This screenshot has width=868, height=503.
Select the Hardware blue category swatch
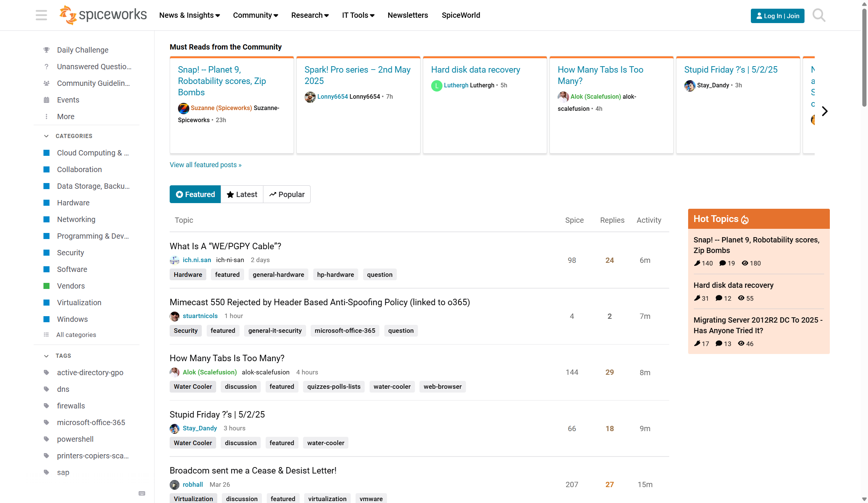[x=47, y=203]
